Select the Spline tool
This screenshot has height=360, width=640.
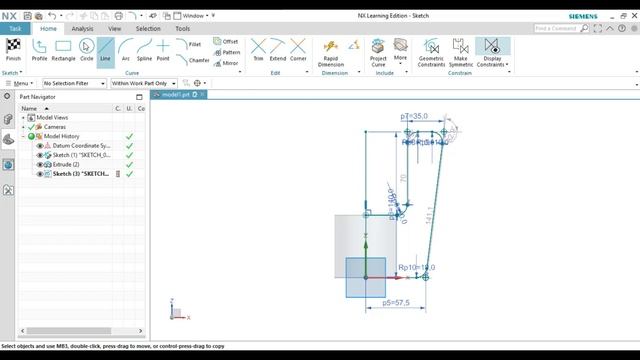144,50
